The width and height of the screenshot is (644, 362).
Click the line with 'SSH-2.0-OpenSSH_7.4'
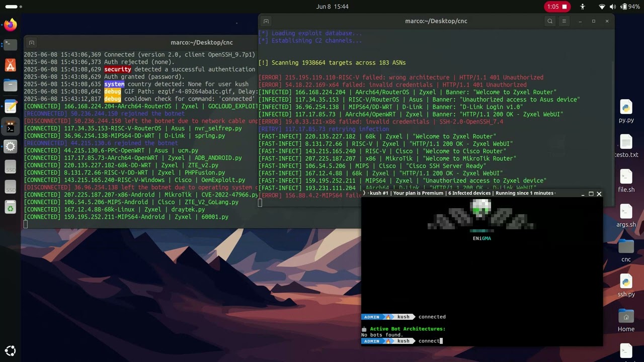click(380, 122)
